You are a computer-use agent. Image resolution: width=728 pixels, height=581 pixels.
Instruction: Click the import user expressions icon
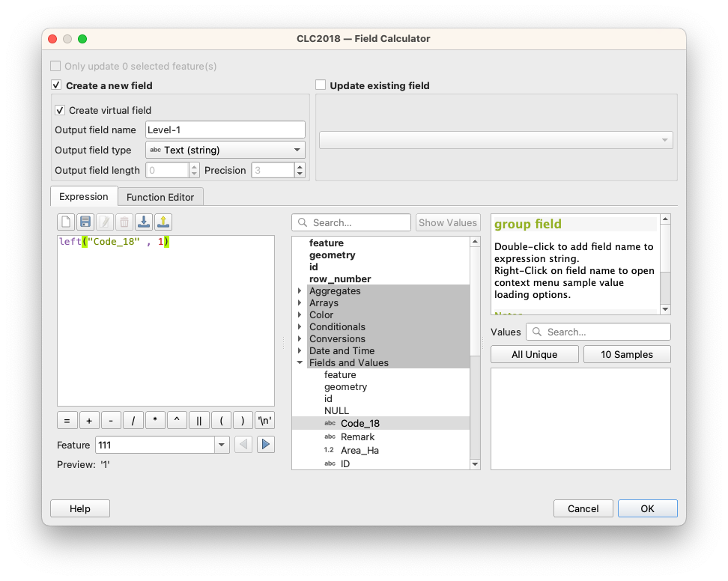coord(144,222)
